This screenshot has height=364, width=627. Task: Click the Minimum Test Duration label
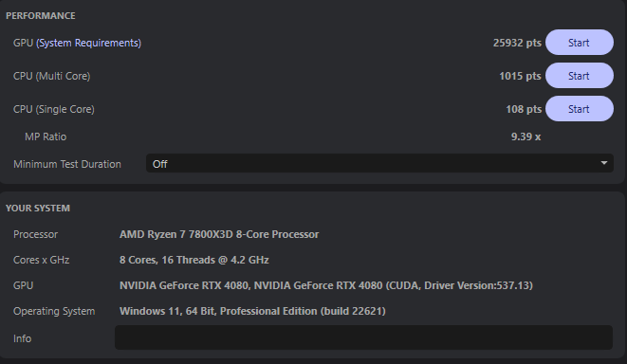(x=67, y=164)
